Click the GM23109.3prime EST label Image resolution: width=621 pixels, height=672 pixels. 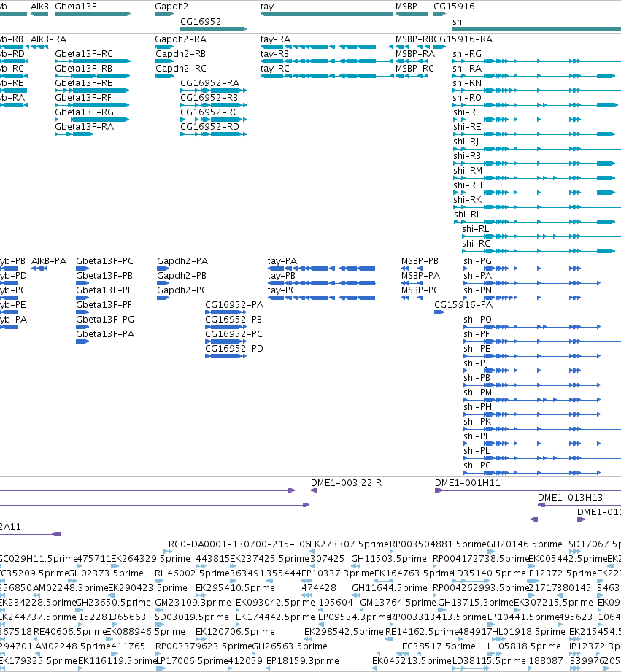click(193, 603)
